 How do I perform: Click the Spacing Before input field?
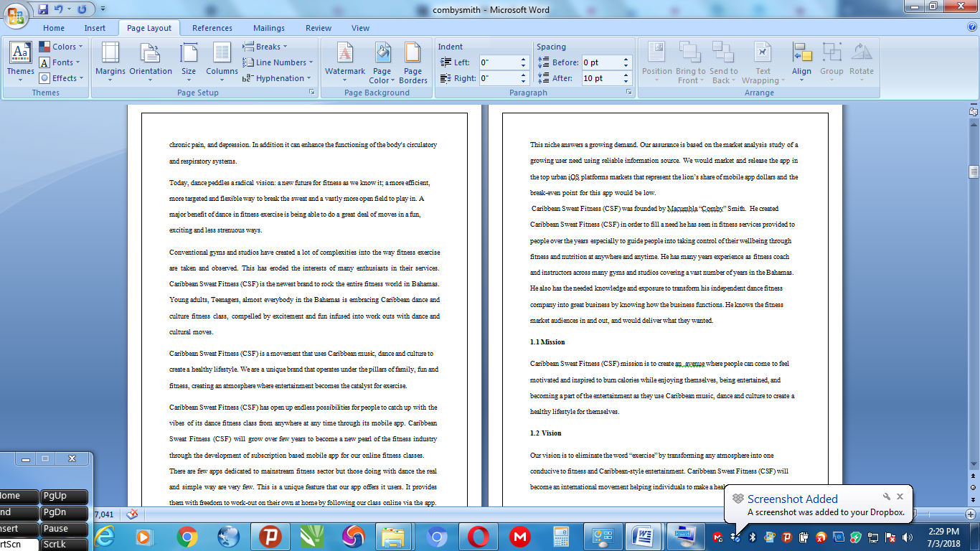600,62
